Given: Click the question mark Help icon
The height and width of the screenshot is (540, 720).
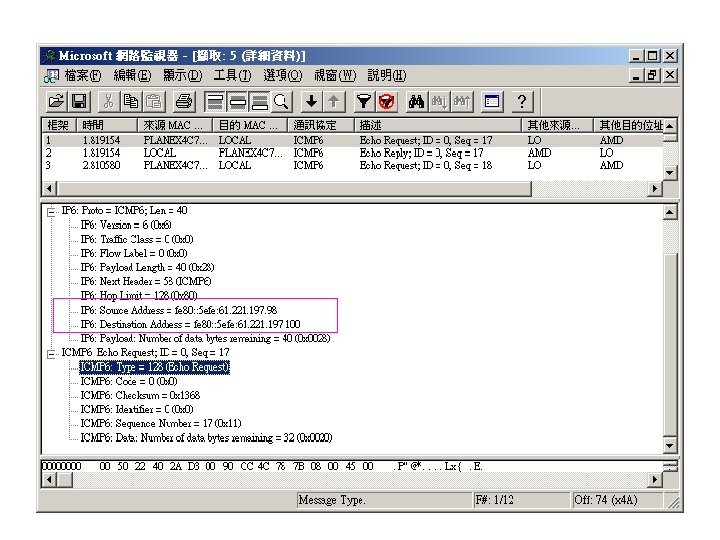Looking at the screenshot, I should [x=522, y=101].
